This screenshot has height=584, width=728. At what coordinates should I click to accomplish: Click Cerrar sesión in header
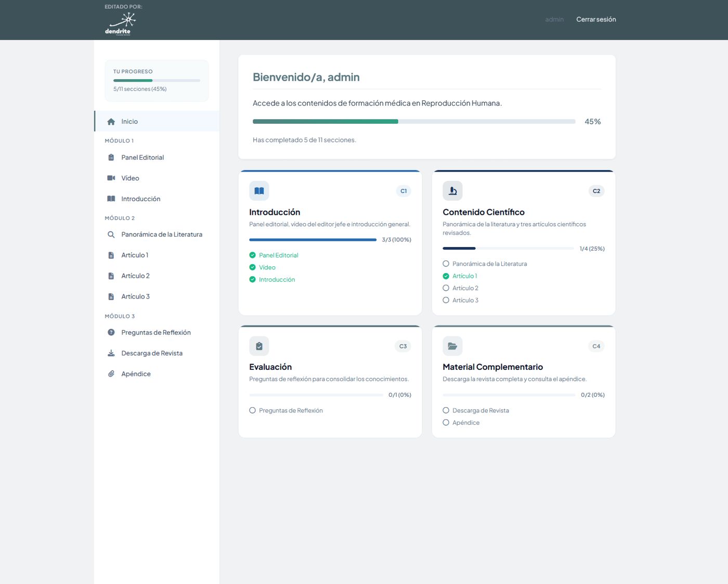click(596, 19)
